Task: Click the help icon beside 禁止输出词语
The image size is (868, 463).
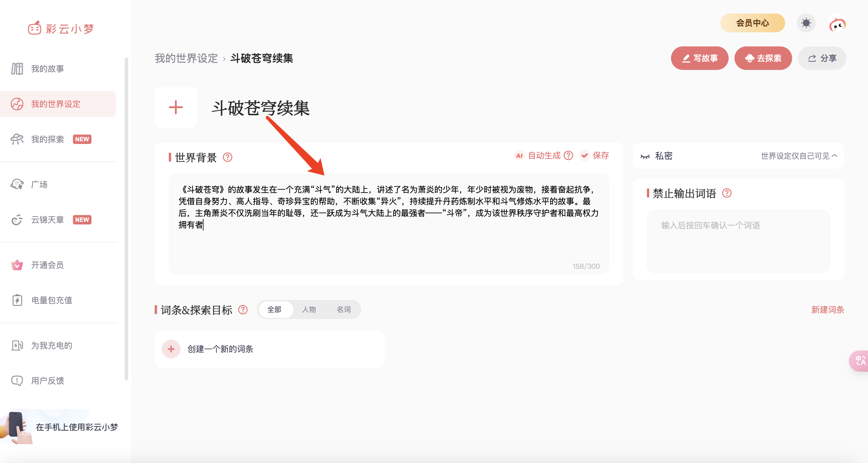Action: 727,193
